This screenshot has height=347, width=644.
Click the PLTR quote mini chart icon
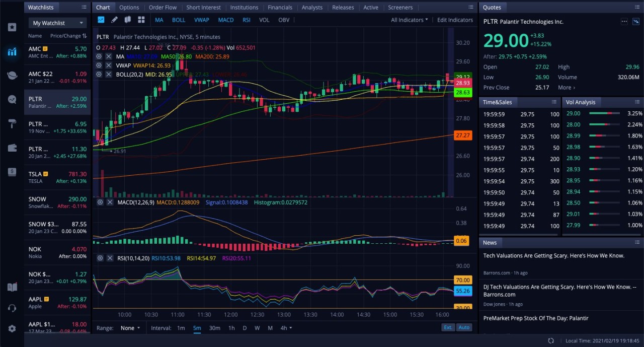click(635, 22)
